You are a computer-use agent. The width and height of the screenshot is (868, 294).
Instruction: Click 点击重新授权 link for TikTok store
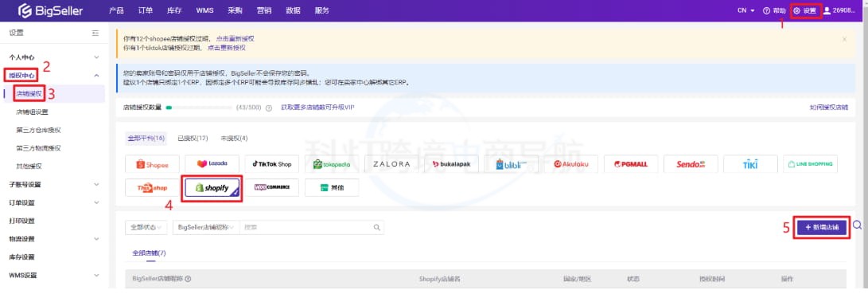(227, 48)
